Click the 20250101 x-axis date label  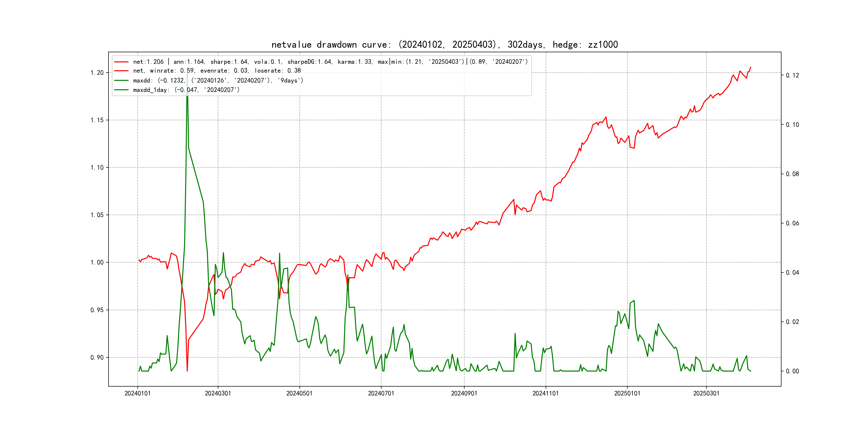point(627,393)
